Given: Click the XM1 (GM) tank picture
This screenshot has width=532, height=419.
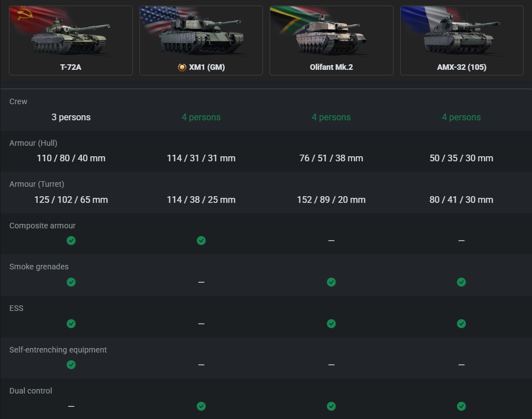Looking at the screenshot, I should [x=202, y=37].
